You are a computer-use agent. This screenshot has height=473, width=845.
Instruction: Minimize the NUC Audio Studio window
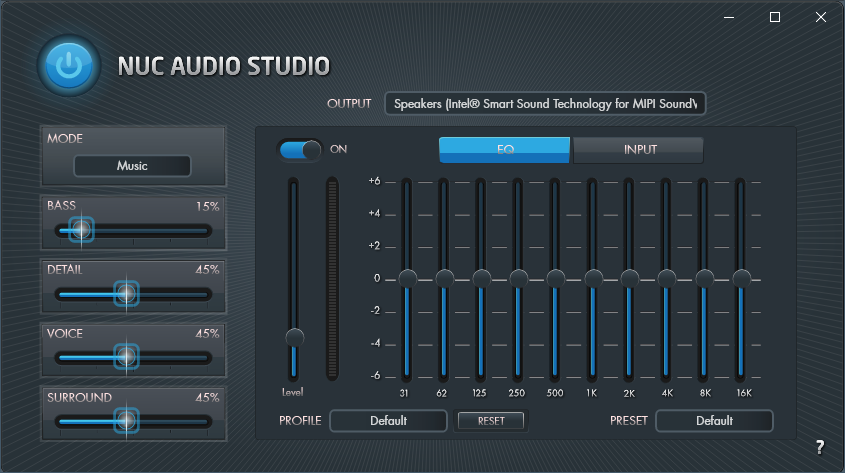coord(729,17)
